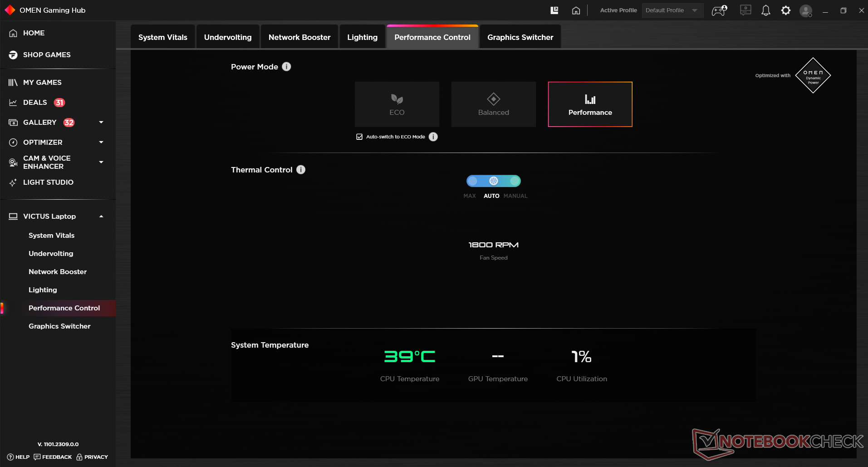This screenshot has width=868, height=467.
Task: Click the GPU Temperature label
Action: click(x=498, y=379)
